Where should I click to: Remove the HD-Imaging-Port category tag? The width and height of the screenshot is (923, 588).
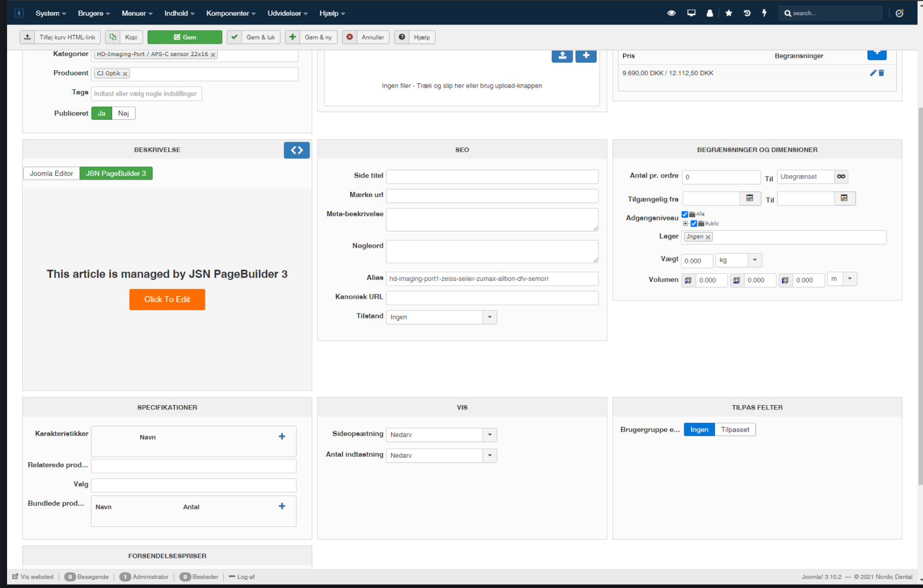(213, 54)
